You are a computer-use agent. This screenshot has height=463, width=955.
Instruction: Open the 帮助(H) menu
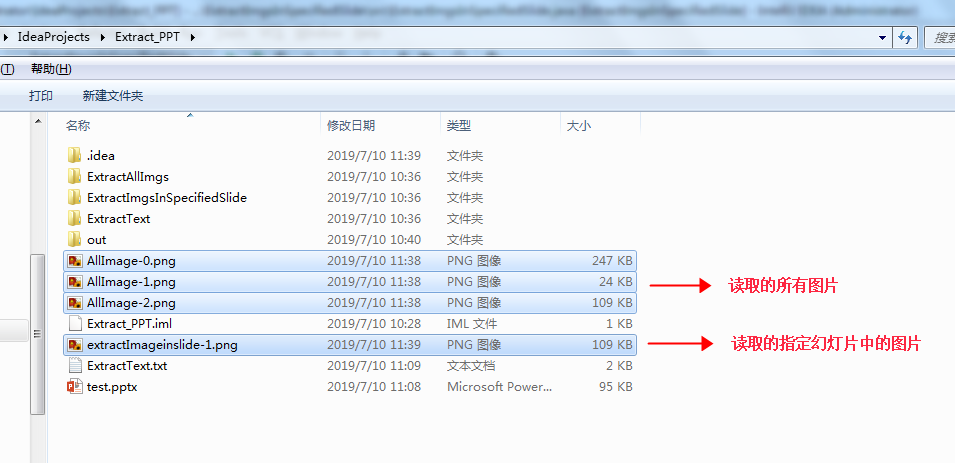pos(51,69)
